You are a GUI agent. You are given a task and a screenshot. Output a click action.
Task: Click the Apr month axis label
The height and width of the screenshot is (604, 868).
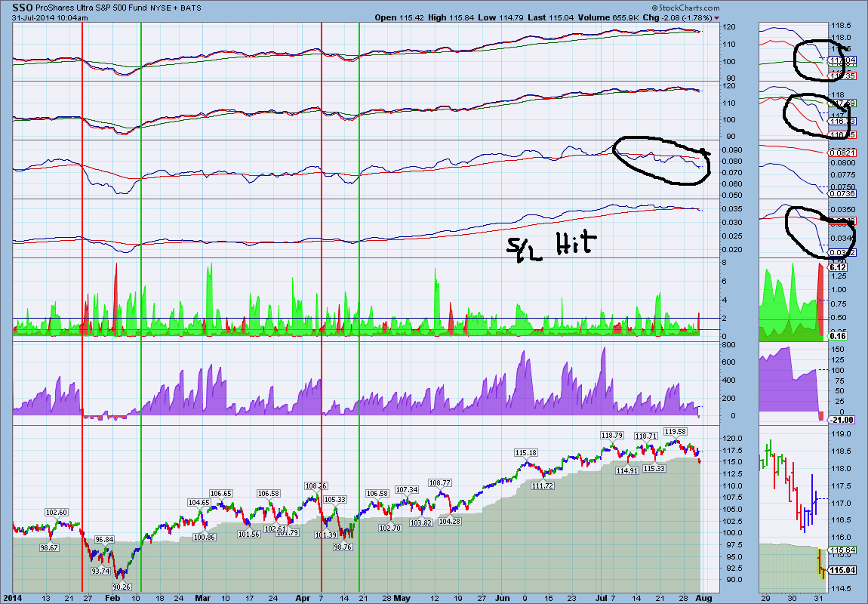(x=302, y=599)
